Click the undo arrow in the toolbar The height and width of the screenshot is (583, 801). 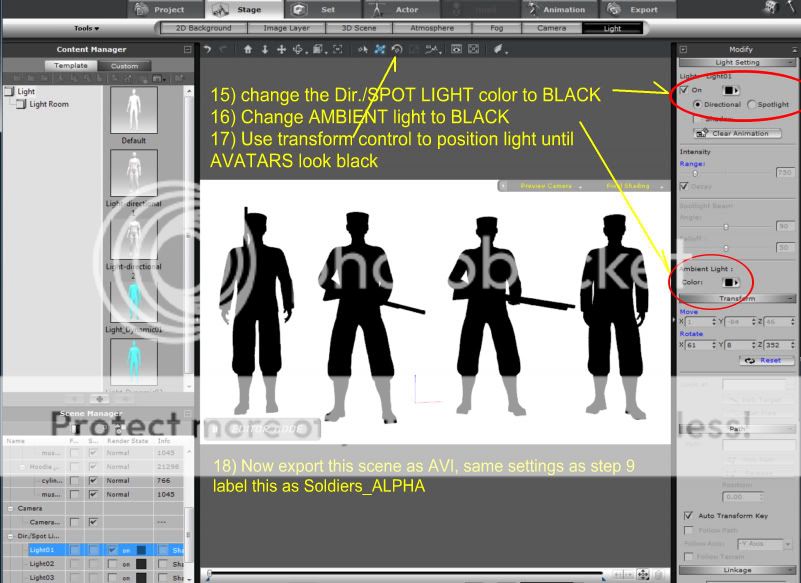[x=207, y=49]
